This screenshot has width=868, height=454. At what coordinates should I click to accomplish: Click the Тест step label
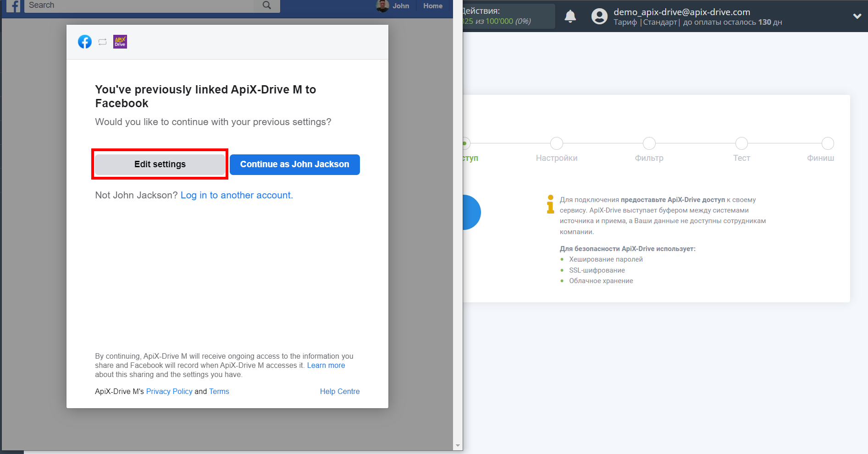tap(741, 158)
